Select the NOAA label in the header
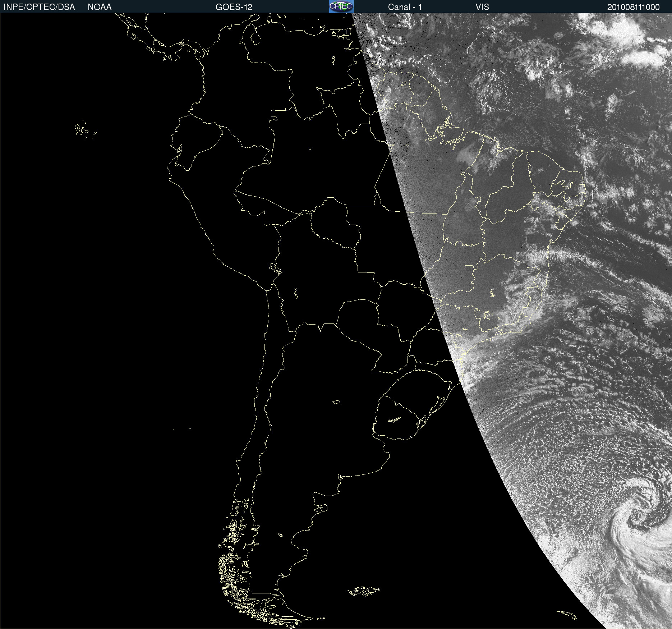 [x=100, y=7]
